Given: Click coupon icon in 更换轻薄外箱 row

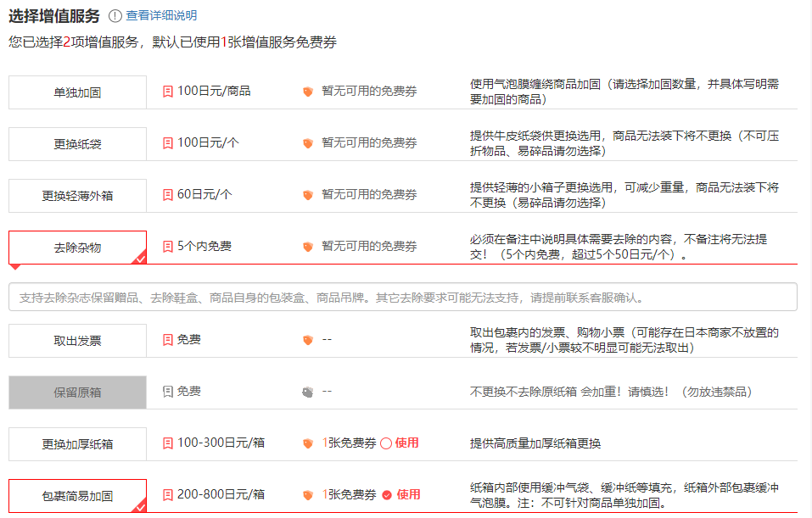Looking at the screenshot, I should click(x=308, y=195).
